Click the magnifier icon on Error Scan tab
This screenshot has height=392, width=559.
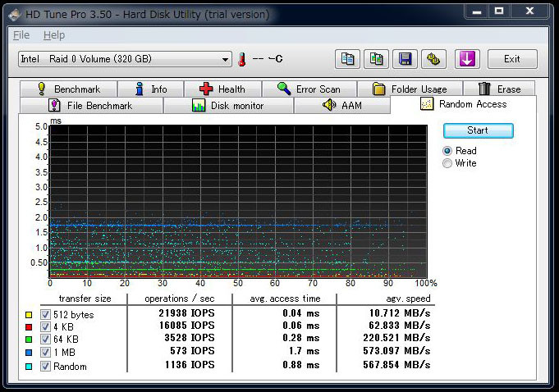click(x=284, y=89)
